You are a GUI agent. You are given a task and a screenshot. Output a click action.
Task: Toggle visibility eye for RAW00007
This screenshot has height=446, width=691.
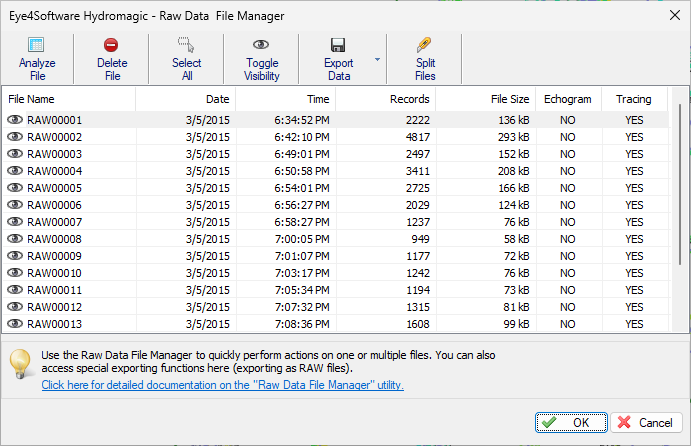click(x=15, y=222)
